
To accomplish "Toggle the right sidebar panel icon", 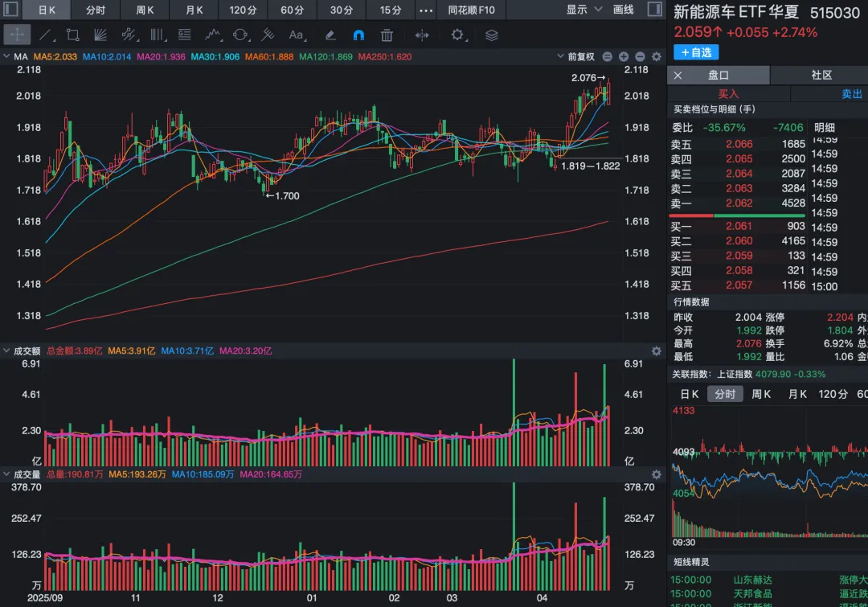I will point(655,10).
